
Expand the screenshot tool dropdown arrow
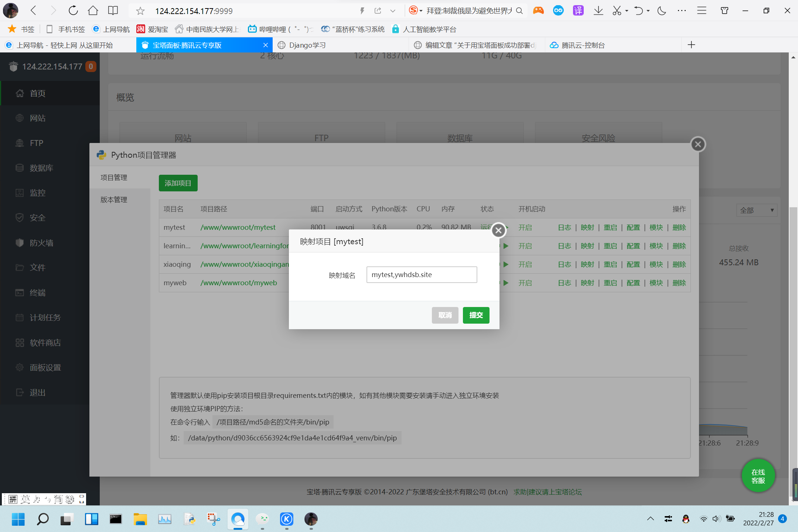point(627,11)
